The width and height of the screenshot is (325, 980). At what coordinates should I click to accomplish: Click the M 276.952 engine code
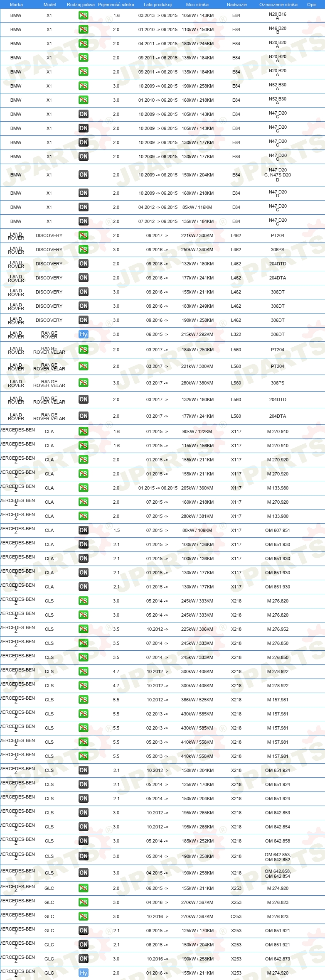[x=278, y=629]
